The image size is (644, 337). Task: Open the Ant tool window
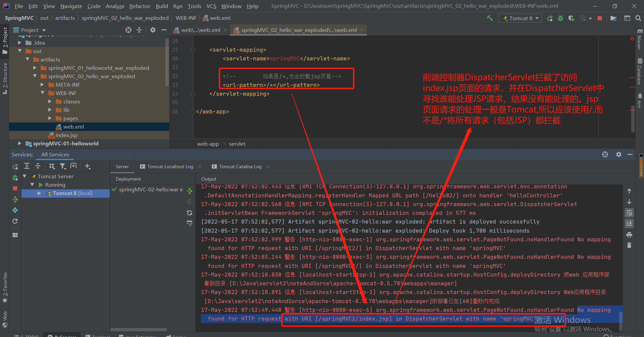639,100
